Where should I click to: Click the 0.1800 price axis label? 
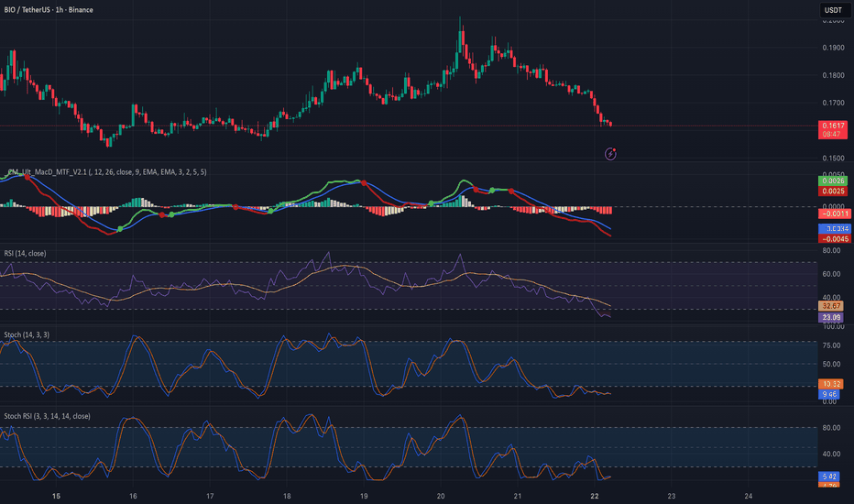tap(833, 75)
